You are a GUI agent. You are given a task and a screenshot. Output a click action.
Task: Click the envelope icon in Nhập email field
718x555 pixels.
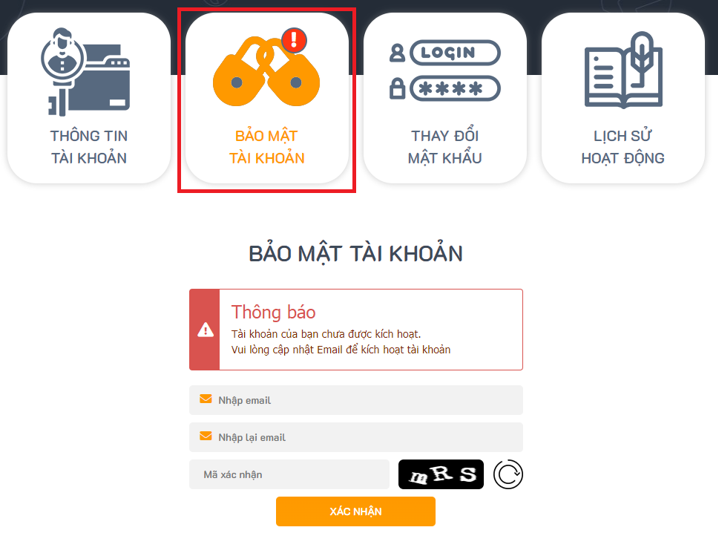(x=206, y=399)
